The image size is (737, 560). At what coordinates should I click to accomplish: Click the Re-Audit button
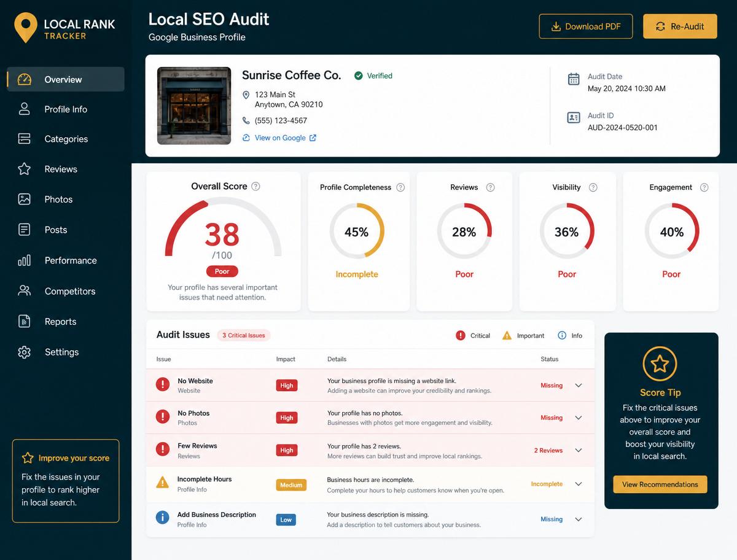[680, 26]
